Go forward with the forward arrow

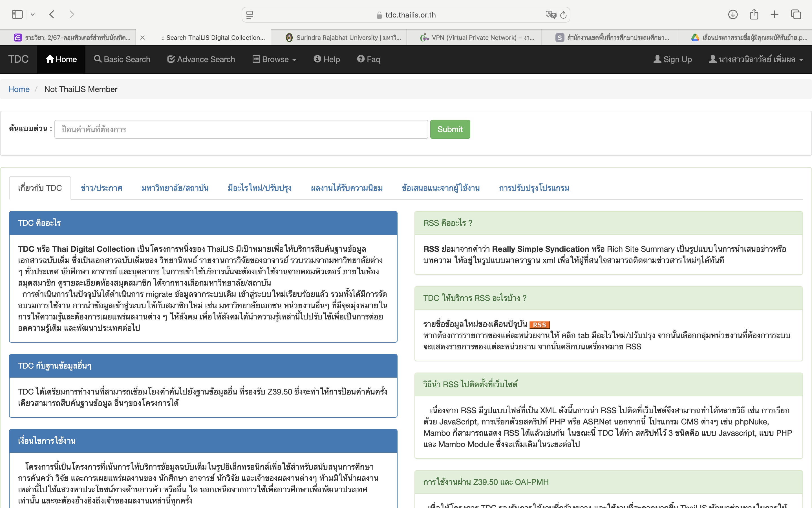click(x=71, y=14)
